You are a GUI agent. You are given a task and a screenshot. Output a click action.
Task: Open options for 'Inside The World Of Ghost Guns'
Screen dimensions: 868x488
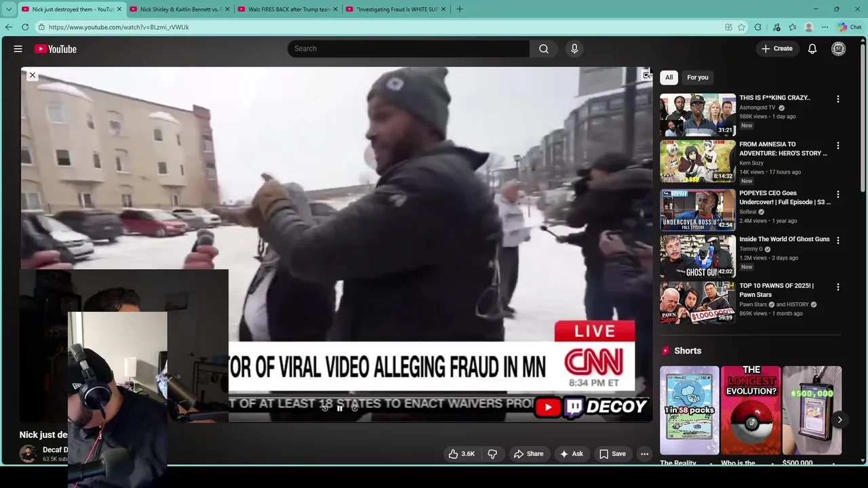pos(838,241)
